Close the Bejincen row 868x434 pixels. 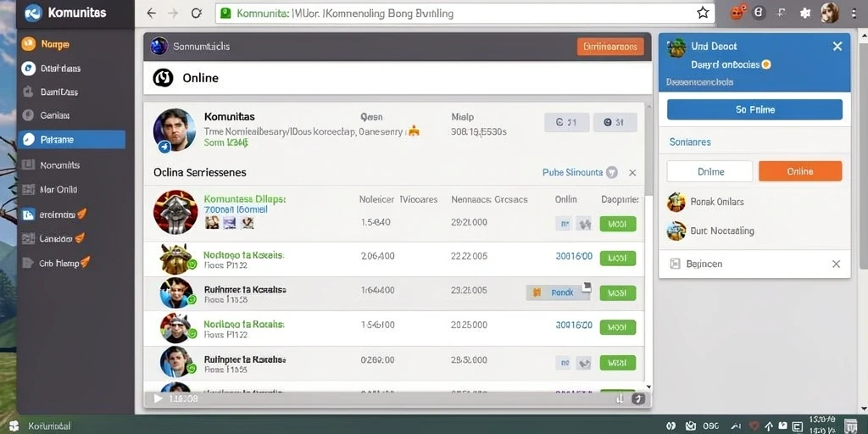837,264
